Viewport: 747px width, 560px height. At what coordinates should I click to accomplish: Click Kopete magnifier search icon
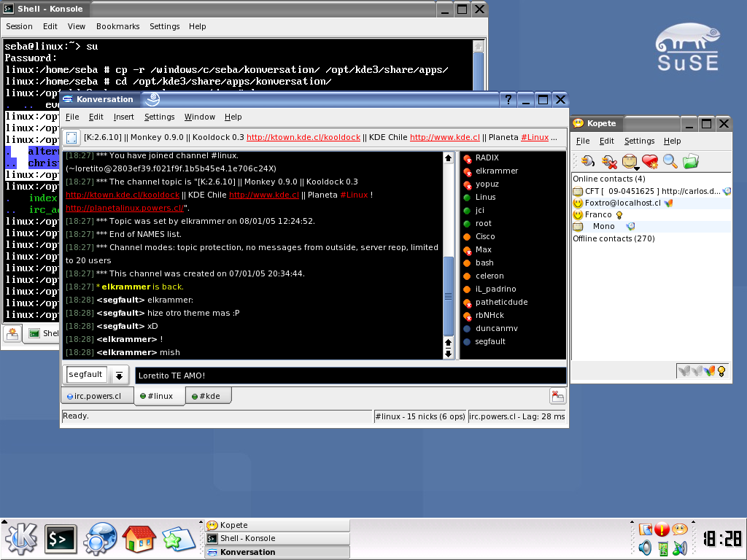670,161
